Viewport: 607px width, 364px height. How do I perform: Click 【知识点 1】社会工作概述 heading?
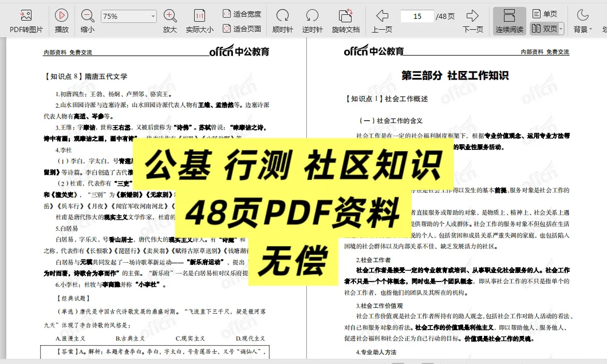point(386,98)
